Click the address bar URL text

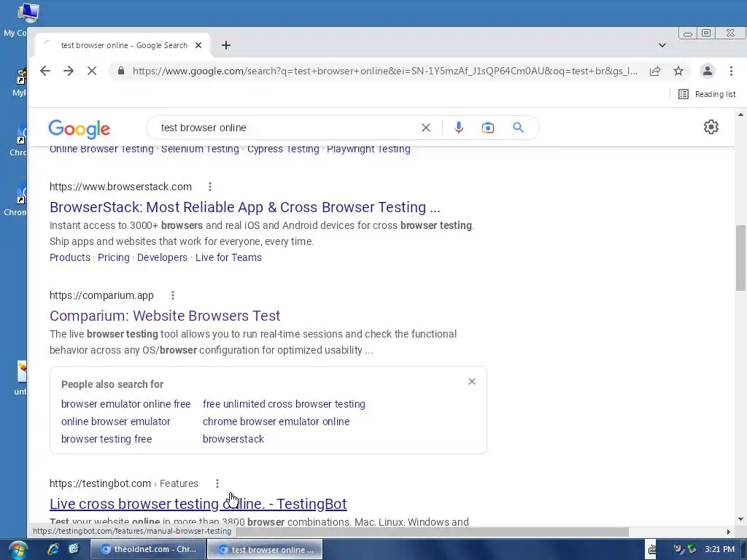[385, 71]
